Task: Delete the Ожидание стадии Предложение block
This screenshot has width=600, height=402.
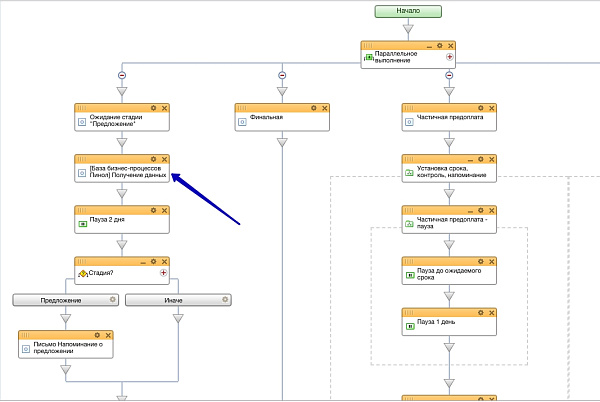Action: tap(165, 108)
